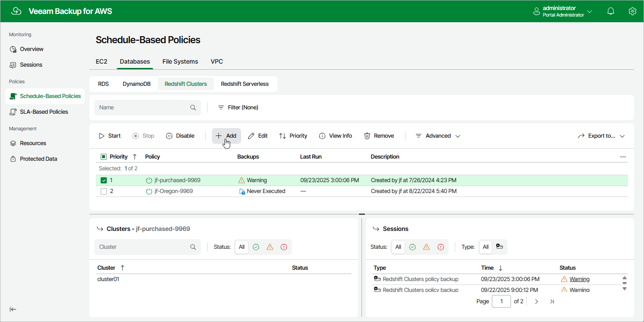Remove the selected policy
The image size is (644, 322).
pos(379,136)
